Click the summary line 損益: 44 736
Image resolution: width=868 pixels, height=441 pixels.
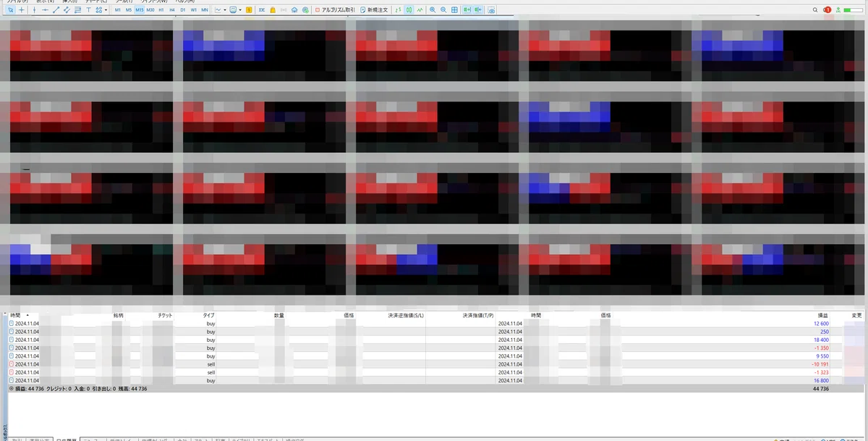tap(29, 389)
